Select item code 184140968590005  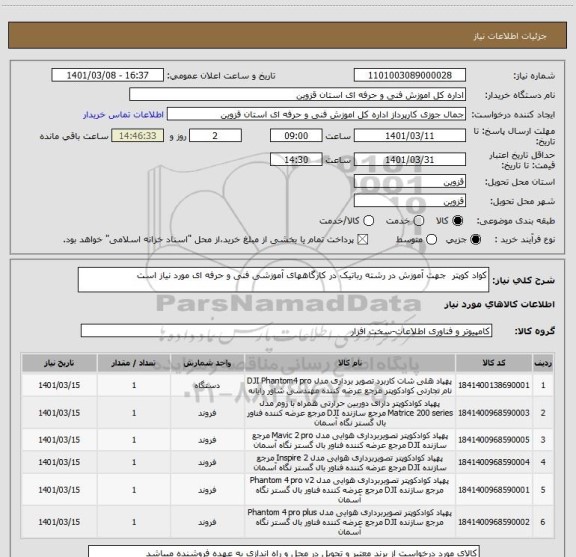[494, 440]
